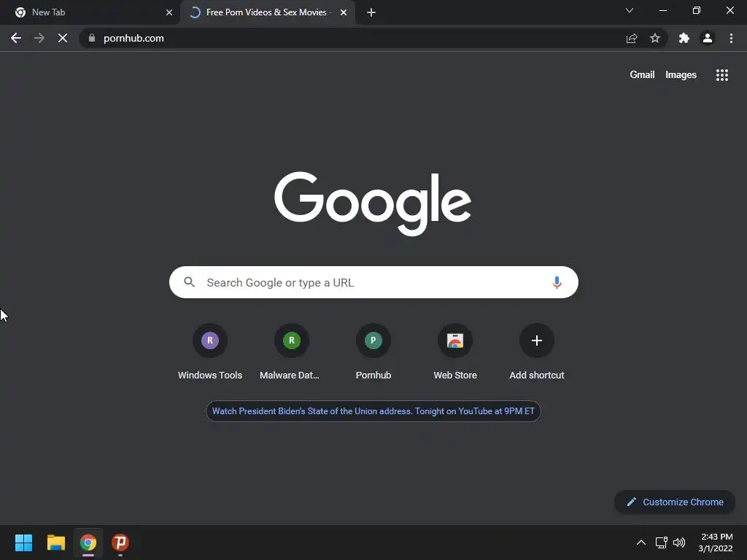
Task: Open the Chrome three-dot menu
Action: tap(731, 38)
